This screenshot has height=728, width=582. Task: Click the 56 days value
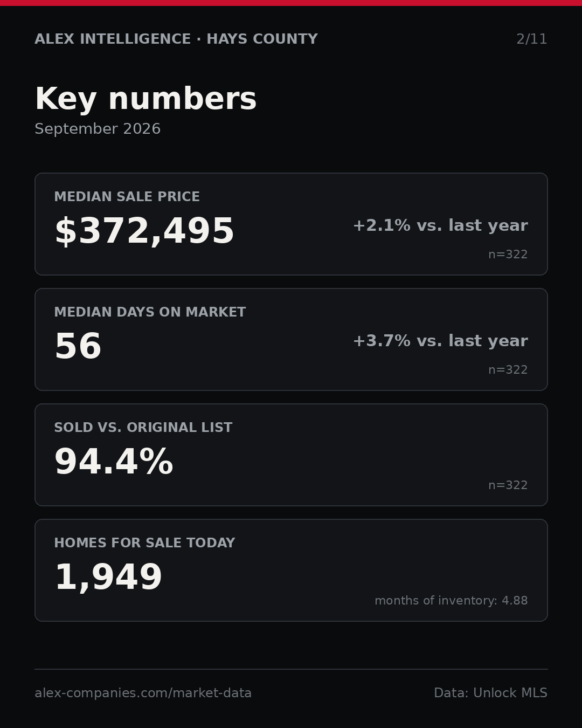point(78,347)
